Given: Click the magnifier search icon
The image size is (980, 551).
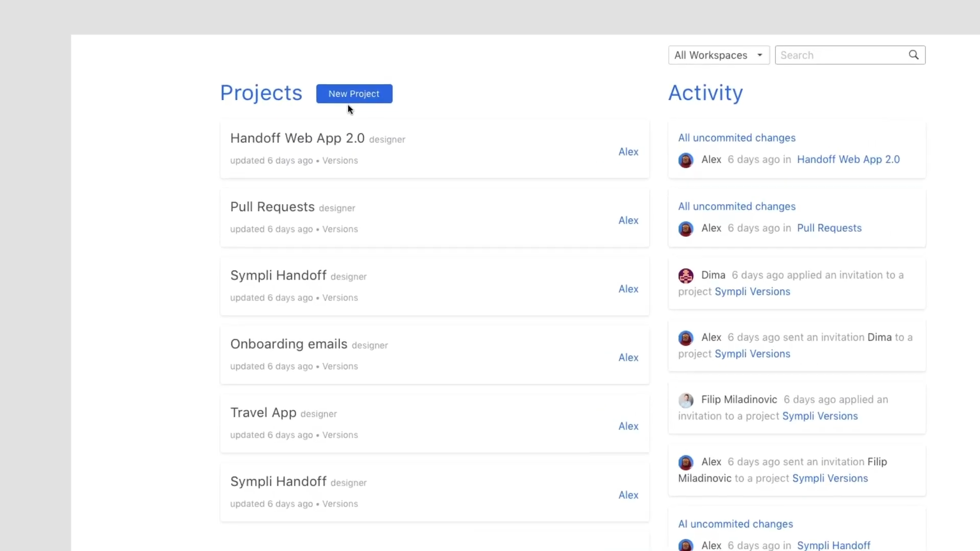Looking at the screenshot, I should 914,55.
